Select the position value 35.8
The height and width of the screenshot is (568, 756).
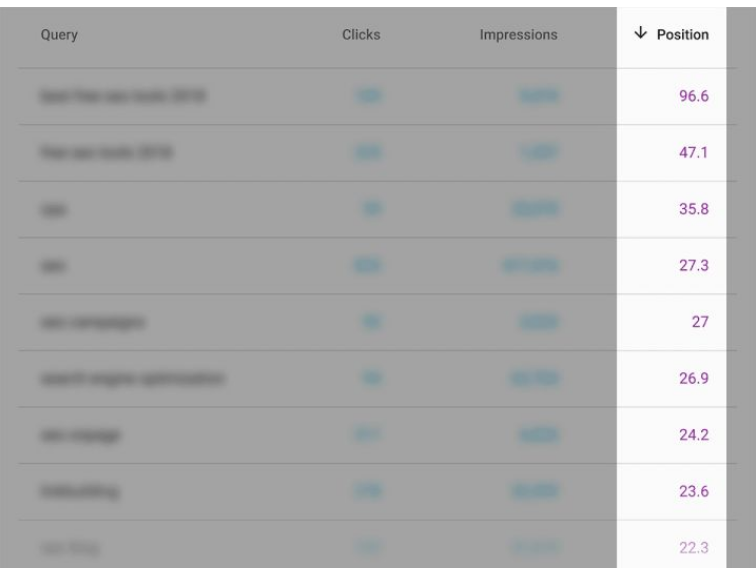pos(694,209)
